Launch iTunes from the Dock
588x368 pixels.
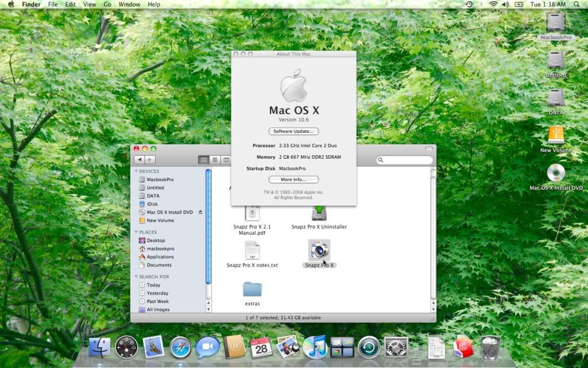click(315, 347)
